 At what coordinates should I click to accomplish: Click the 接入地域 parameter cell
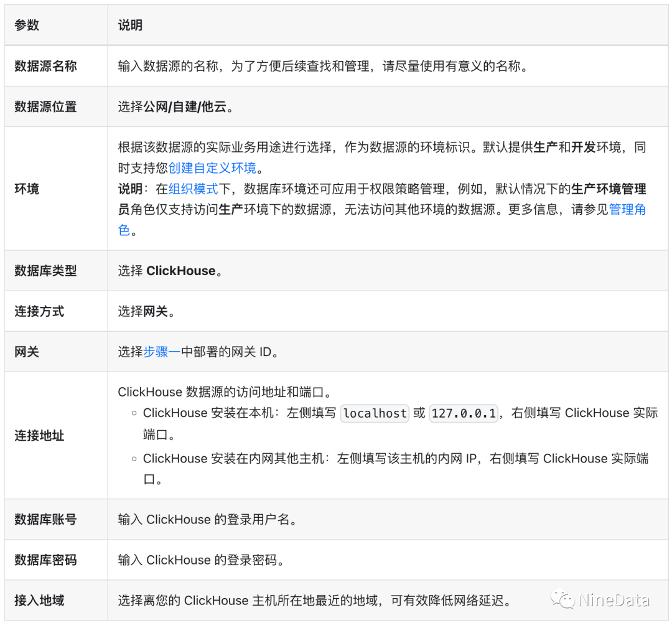(56, 601)
